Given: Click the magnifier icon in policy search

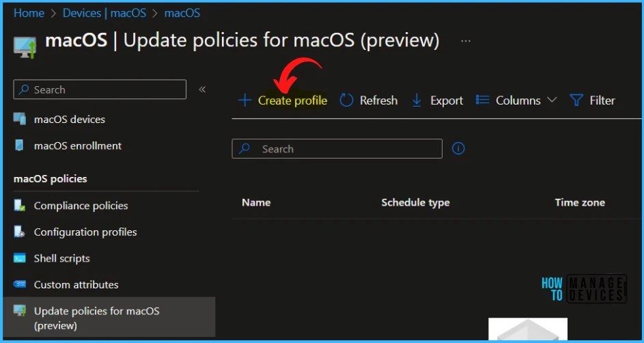Looking at the screenshot, I should pos(244,149).
